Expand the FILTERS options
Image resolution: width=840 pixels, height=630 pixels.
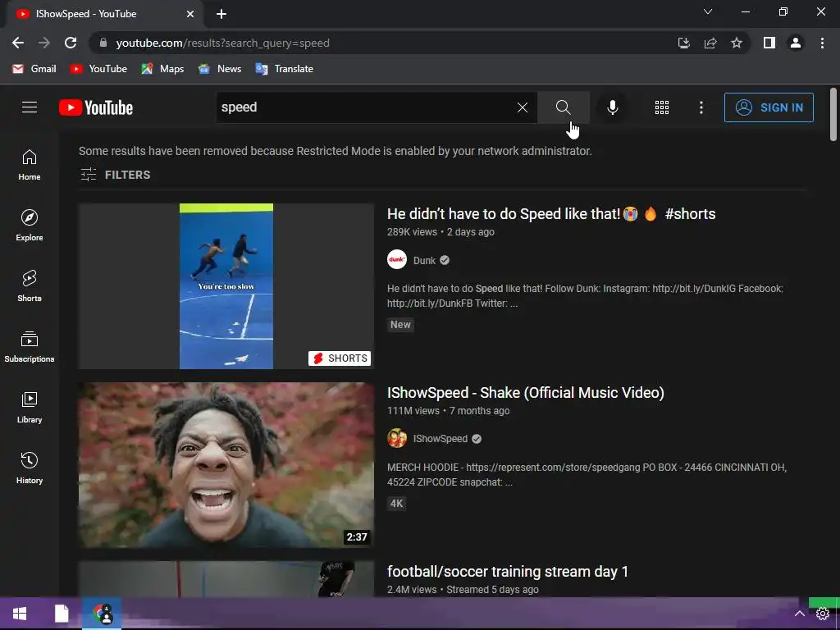(x=115, y=175)
